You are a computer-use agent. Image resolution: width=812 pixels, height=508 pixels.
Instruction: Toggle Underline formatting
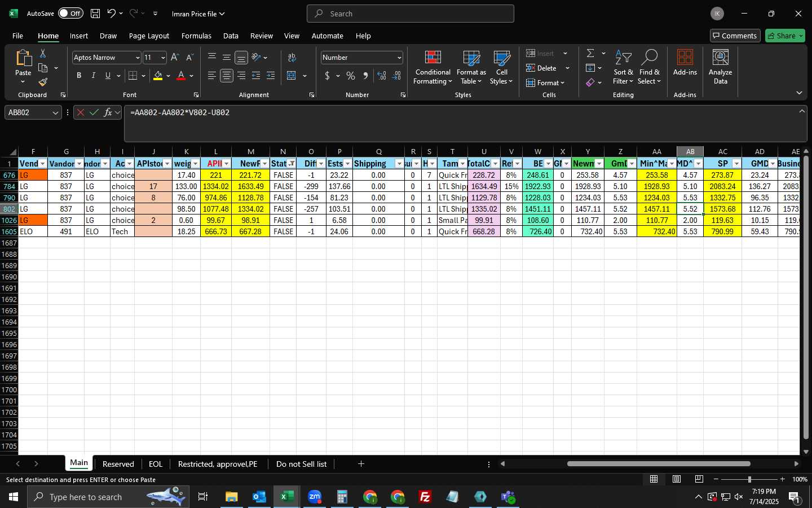pos(108,76)
